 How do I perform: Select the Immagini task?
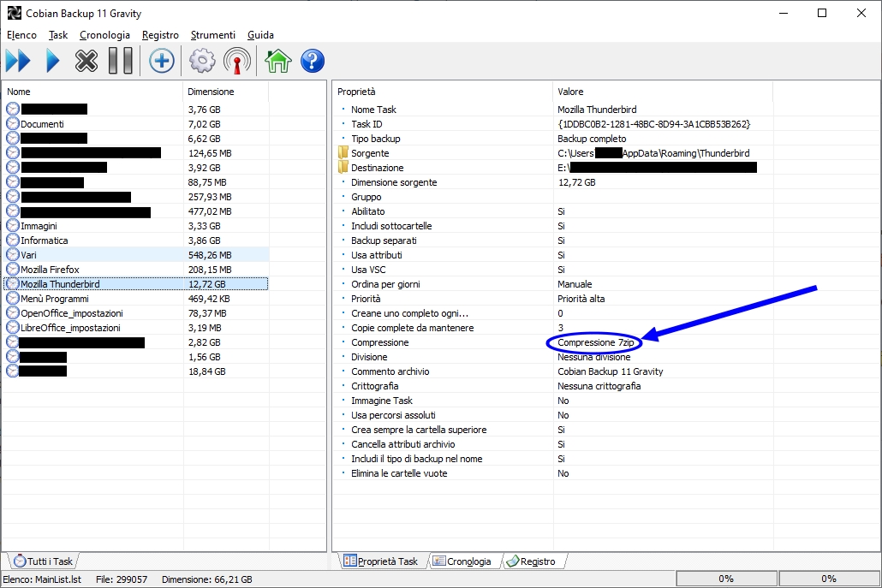tap(39, 225)
